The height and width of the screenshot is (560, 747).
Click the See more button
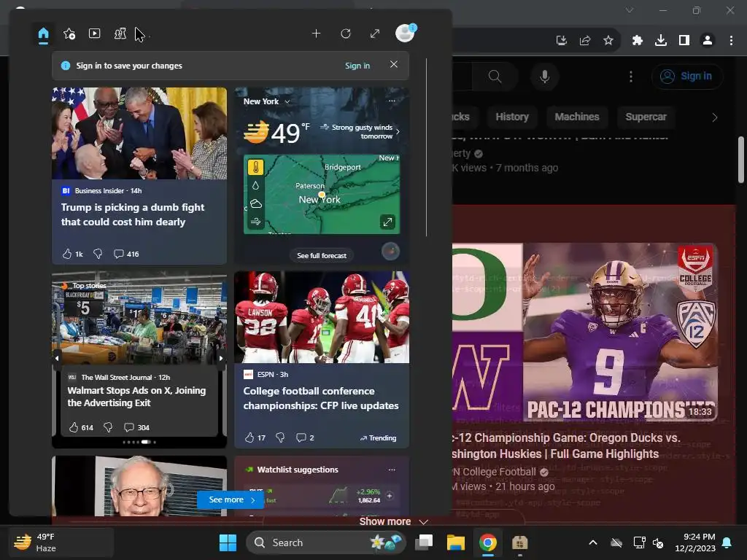(x=231, y=499)
